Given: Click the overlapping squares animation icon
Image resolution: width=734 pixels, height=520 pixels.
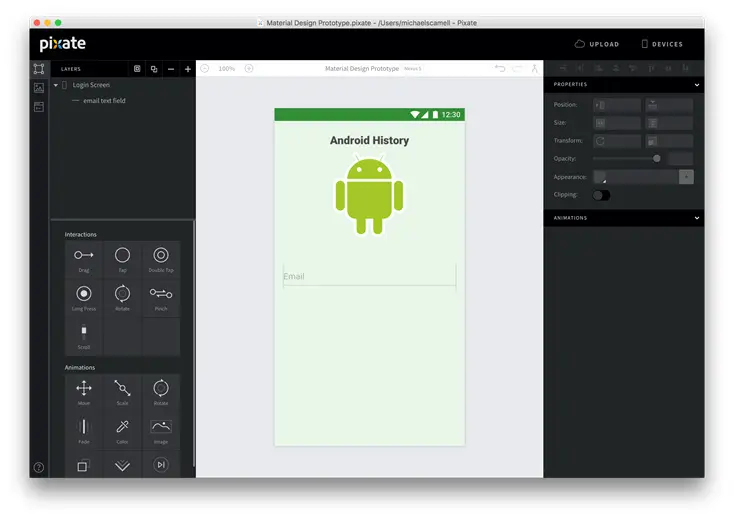Looking at the screenshot, I should click(82, 466).
